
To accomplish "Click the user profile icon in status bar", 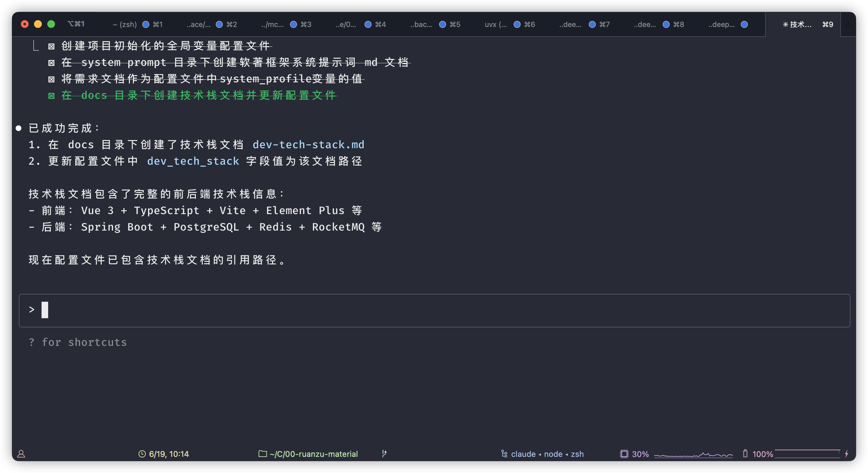I will [21, 454].
